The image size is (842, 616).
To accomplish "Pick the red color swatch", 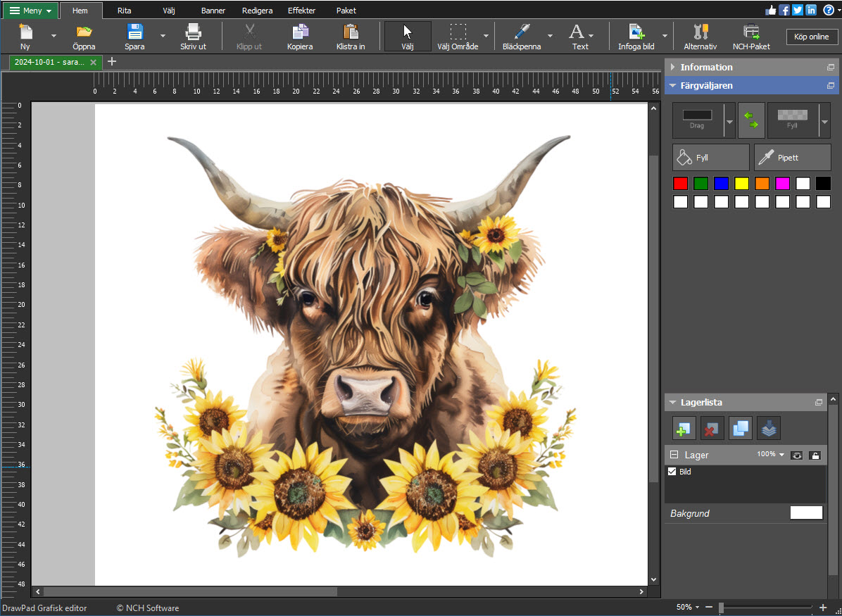I will pos(680,184).
